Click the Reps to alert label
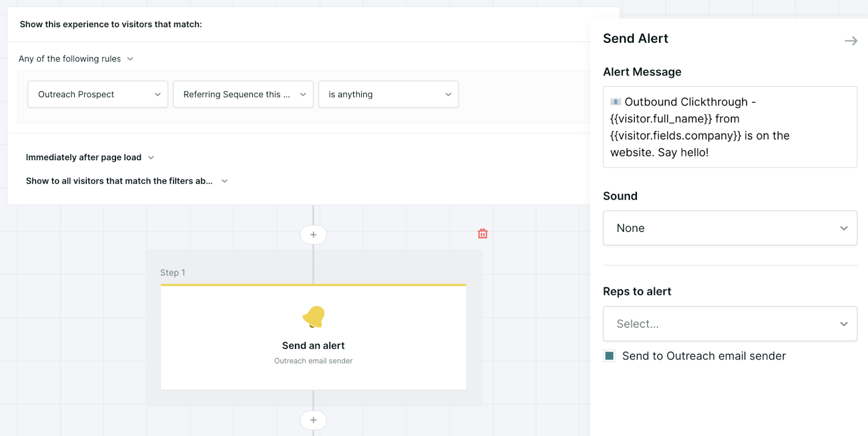 [x=637, y=292]
